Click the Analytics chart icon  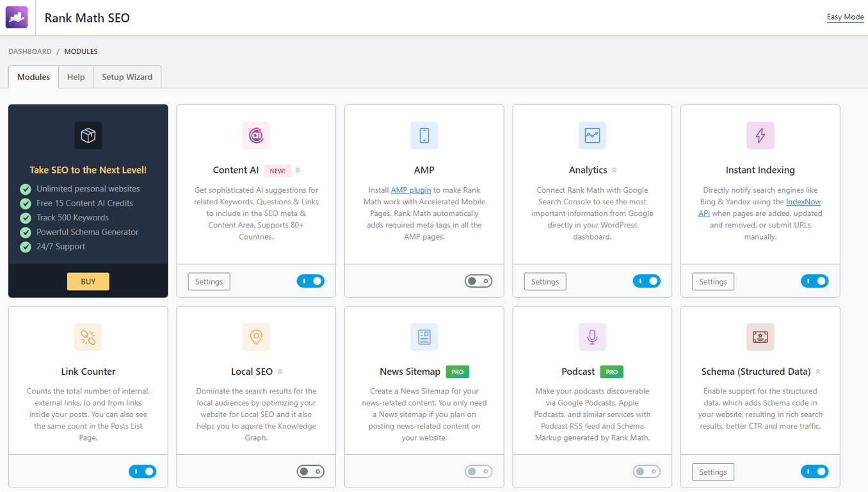pos(592,135)
